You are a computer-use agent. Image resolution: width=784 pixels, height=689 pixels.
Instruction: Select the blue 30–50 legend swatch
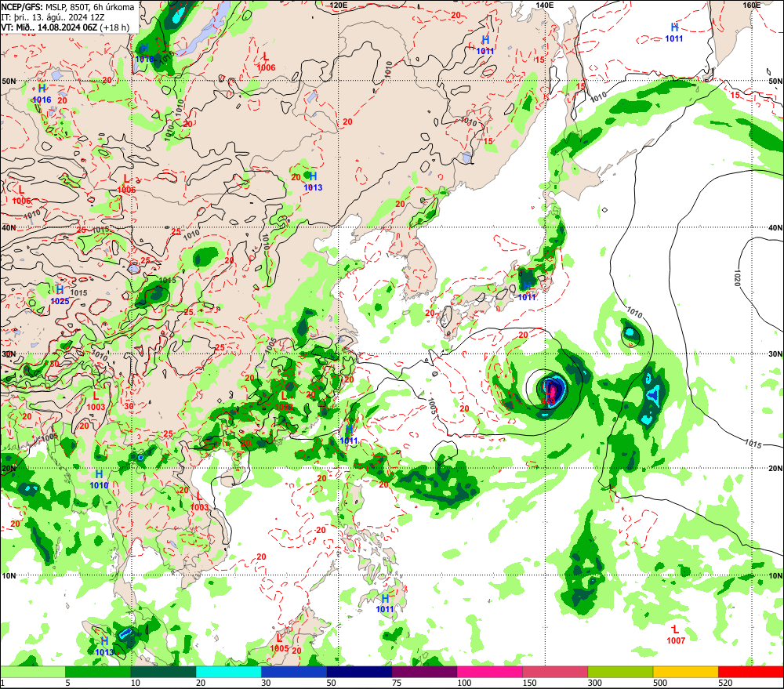click(294, 672)
